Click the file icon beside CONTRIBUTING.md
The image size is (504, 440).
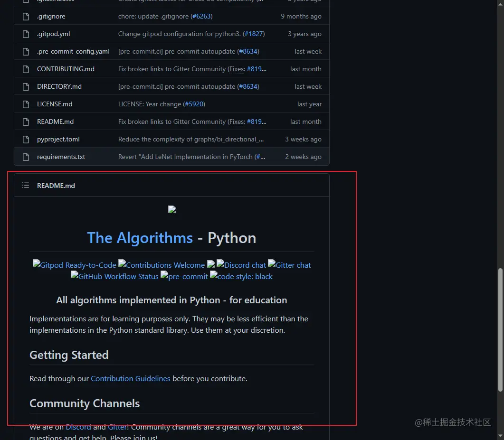(26, 69)
